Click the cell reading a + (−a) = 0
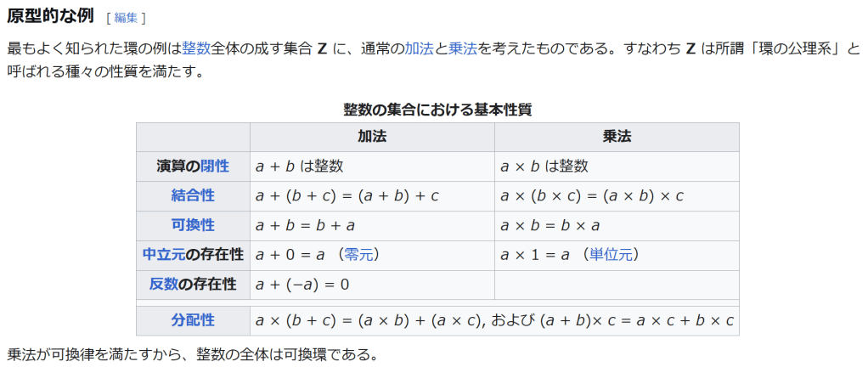 pyautogui.click(x=302, y=284)
